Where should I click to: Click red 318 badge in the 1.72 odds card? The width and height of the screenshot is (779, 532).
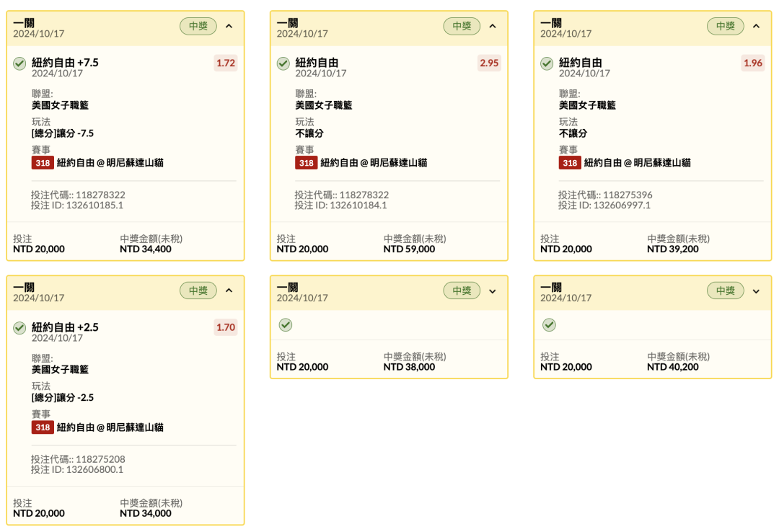(x=43, y=163)
